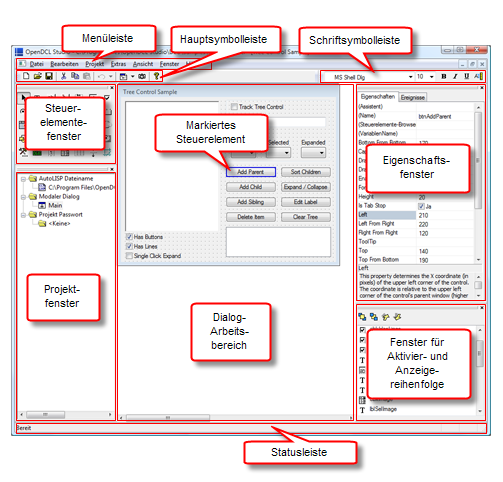Switch to the Ereignisse tab
Screen dimensions: 503x482
413,97
